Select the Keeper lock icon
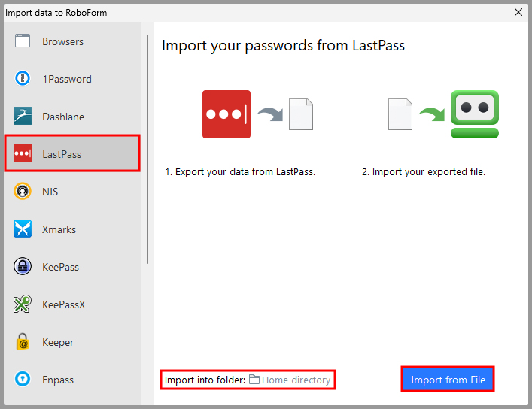This screenshot has height=409, width=532. coord(23,342)
